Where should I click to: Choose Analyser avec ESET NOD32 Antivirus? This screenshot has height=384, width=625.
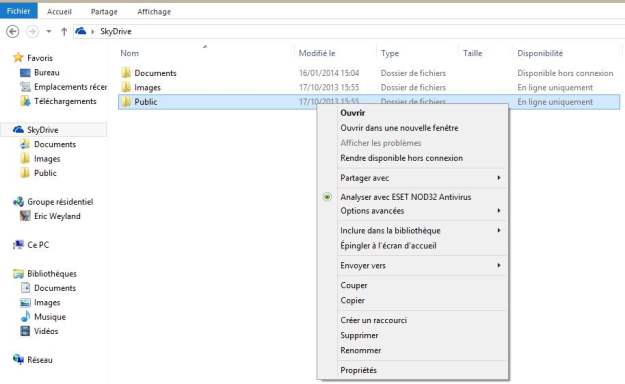(x=406, y=197)
